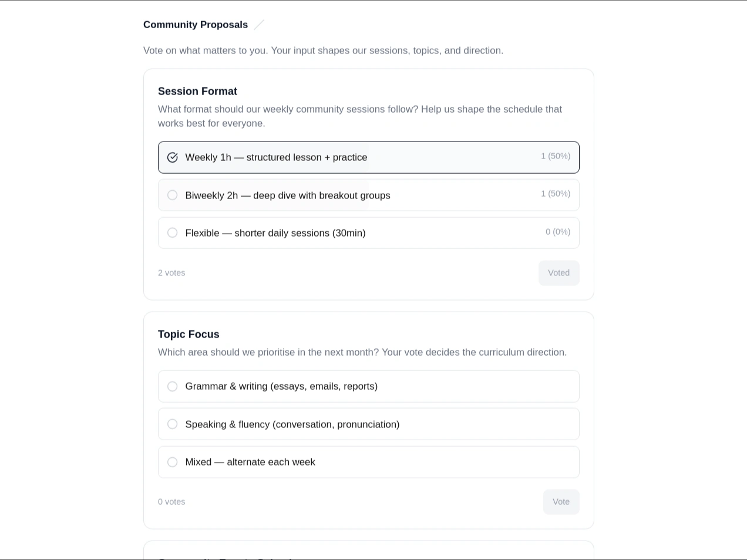Select the Biweekly 2h radio circle
Screen dimensions: 747x560
[x=173, y=195]
